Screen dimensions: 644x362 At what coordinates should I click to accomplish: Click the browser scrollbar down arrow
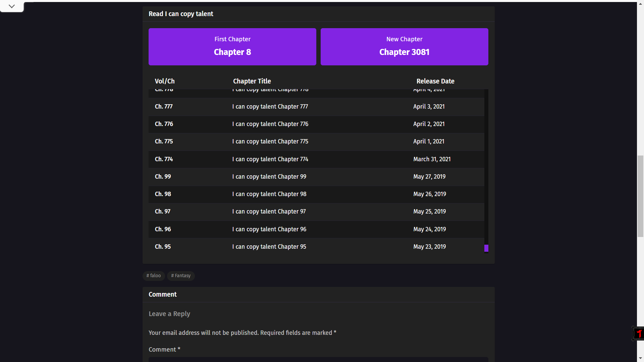[x=640, y=359]
